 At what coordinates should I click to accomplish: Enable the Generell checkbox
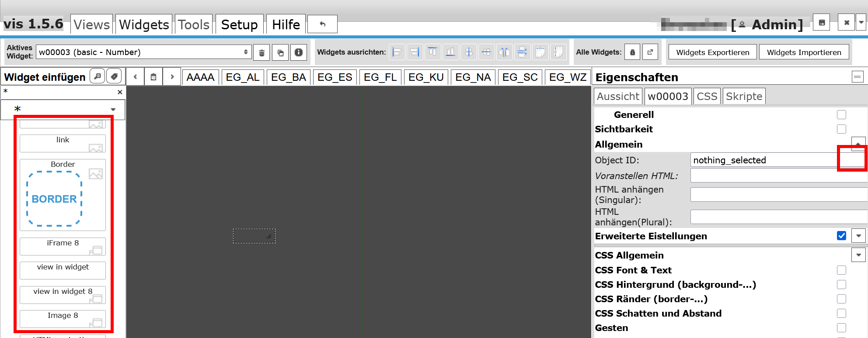tap(841, 114)
